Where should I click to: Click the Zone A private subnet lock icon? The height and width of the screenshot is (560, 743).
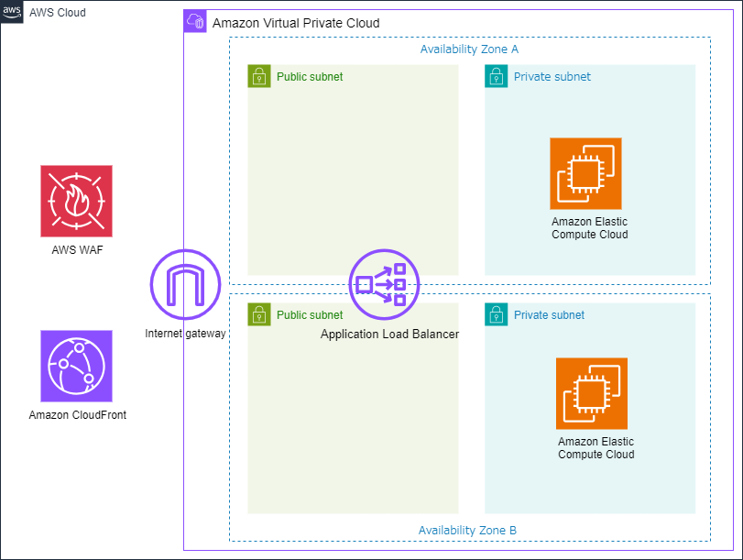pyautogui.click(x=497, y=76)
